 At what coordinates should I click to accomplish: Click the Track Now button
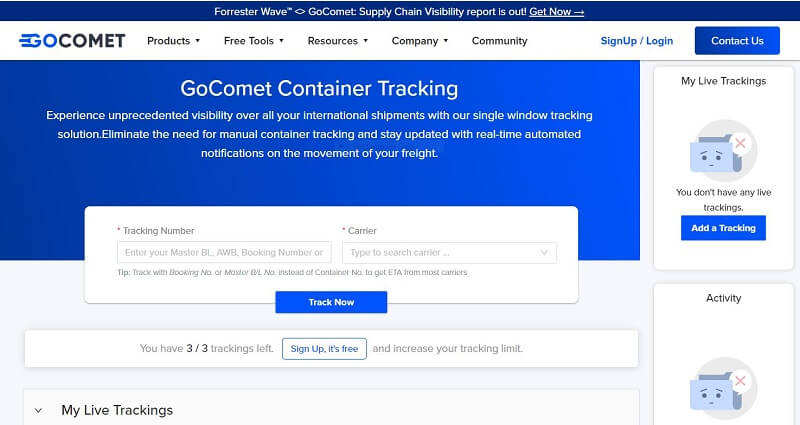pyautogui.click(x=331, y=302)
